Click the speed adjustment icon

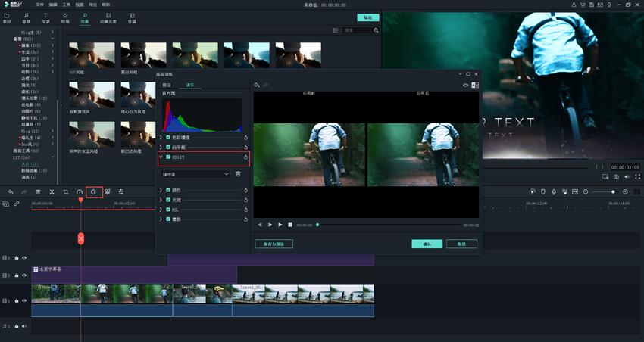click(80, 192)
